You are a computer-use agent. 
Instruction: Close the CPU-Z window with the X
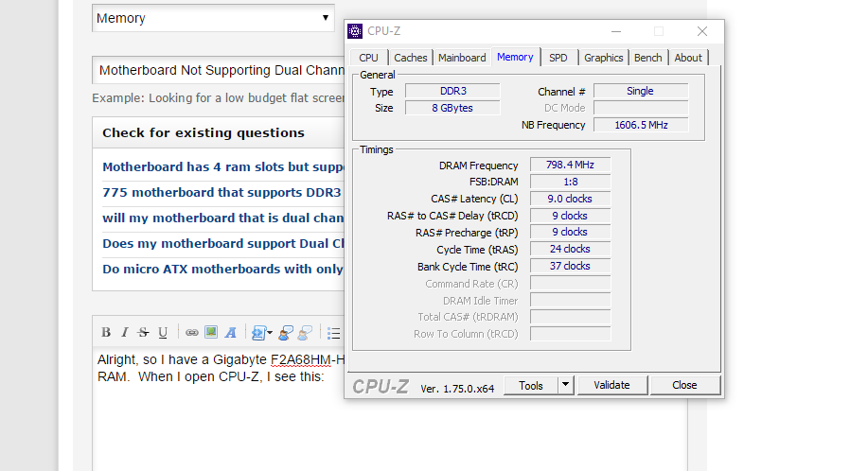tap(702, 31)
